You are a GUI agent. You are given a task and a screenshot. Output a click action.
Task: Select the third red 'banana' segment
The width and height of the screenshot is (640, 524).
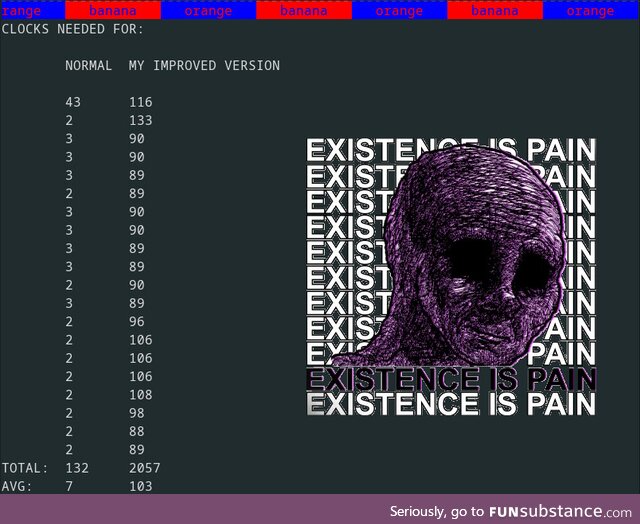click(494, 11)
